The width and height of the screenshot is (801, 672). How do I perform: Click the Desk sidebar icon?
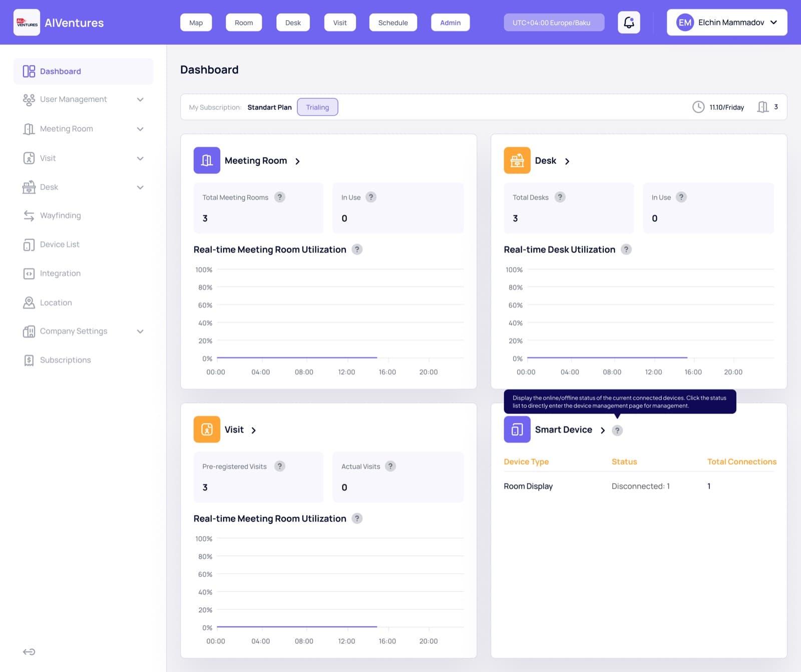point(29,187)
